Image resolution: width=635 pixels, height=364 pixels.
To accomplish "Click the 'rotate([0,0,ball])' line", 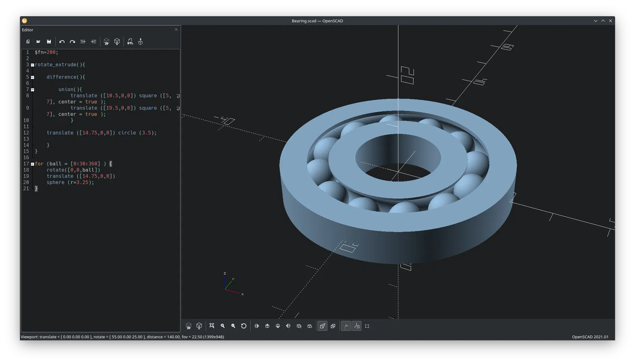I will 73,170.
